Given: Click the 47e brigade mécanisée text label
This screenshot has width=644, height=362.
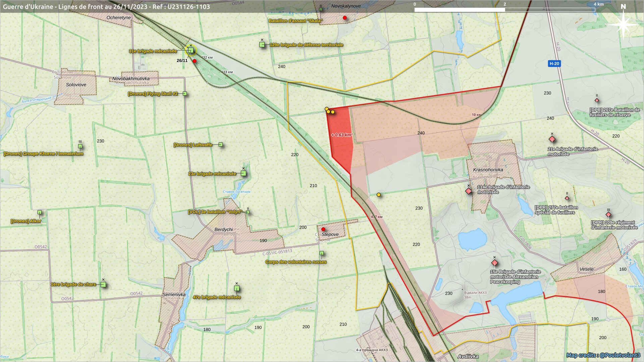Looking at the screenshot, I should point(217,297).
